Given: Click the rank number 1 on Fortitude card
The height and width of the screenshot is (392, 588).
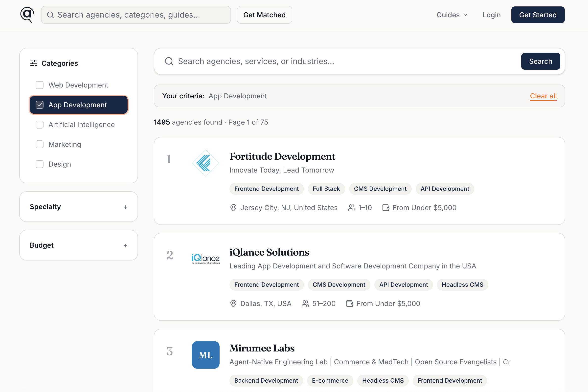Looking at the screenshot, I should tap(169, 159).
